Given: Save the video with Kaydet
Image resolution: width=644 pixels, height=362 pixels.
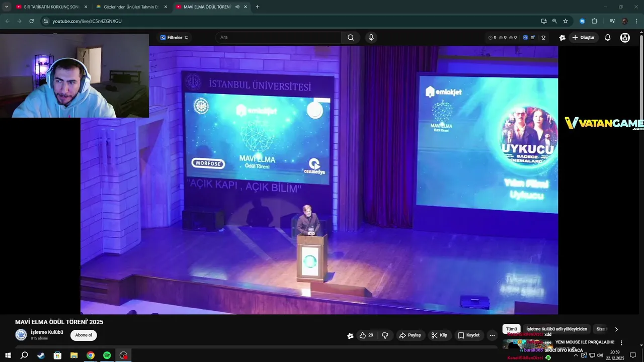Looking at the screenshot, I should point(469,335).
